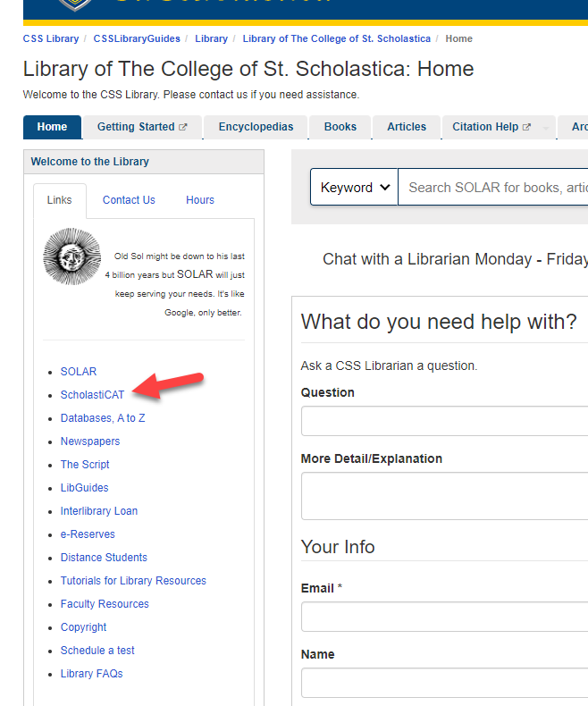Click external link icon beside Getting Started
588x706 pixels.
(x=183, y=127)
